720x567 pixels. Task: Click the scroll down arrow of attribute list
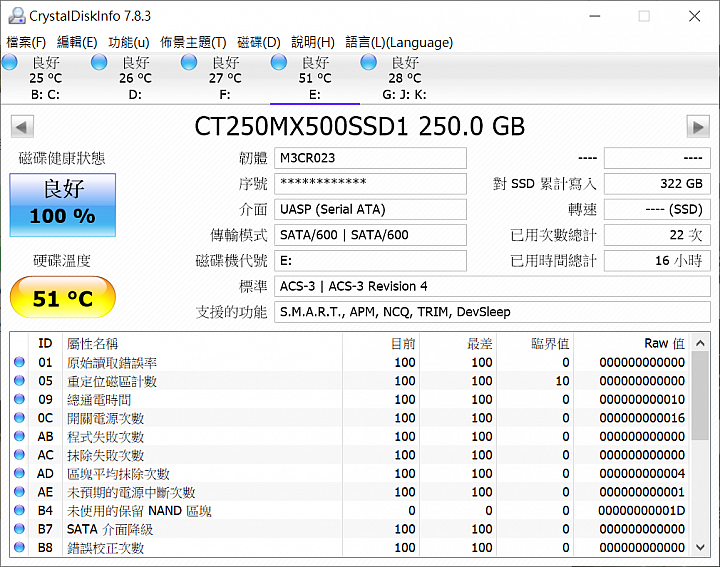(x=700, y=547)
